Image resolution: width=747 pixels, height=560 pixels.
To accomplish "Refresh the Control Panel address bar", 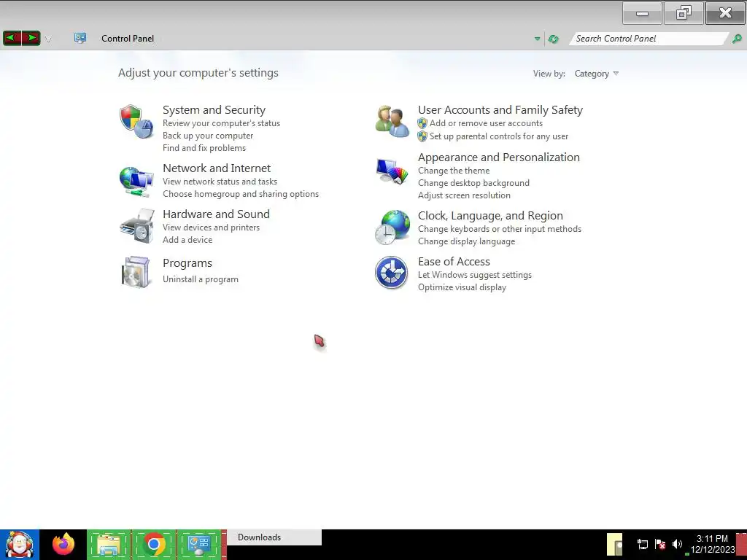I will point(553,39).
